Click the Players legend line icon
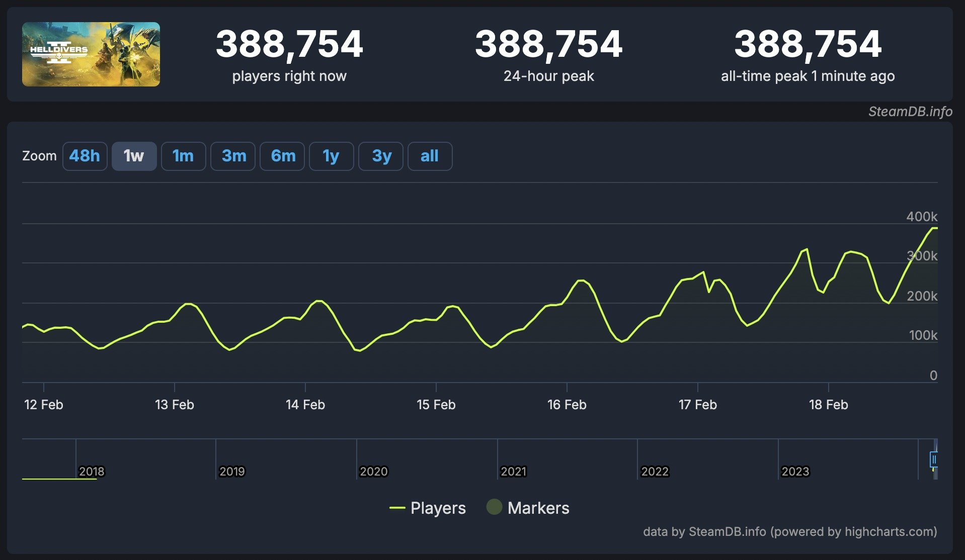 coord(397,508)
